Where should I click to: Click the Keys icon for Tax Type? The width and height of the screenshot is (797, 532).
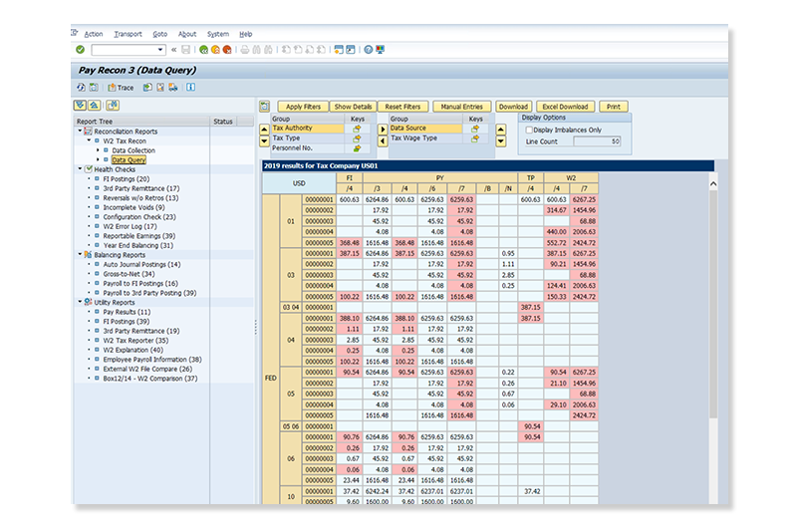[x=358, y=138]
